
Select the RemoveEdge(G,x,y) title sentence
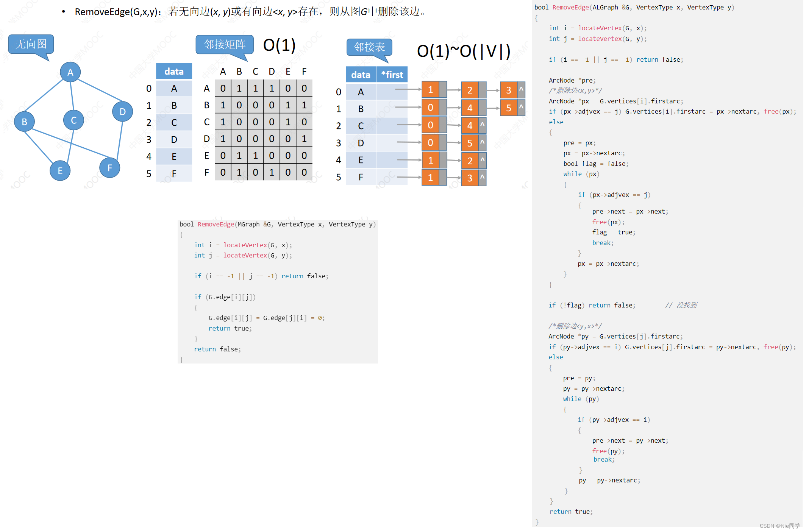250,12
